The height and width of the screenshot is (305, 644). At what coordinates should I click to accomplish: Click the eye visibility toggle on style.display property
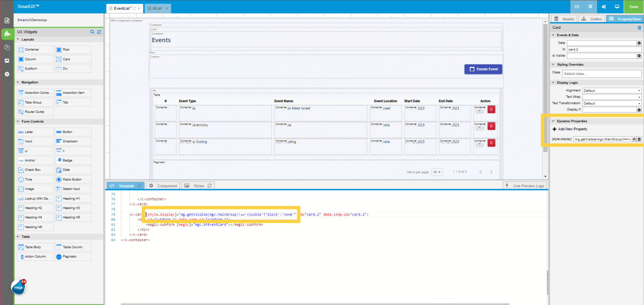634,139
